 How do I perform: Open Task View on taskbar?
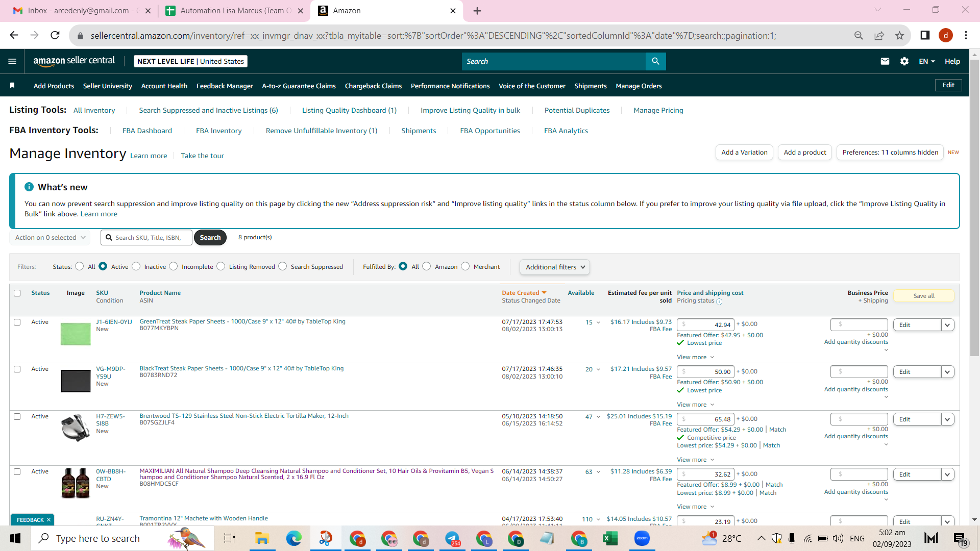pos(230,538)
